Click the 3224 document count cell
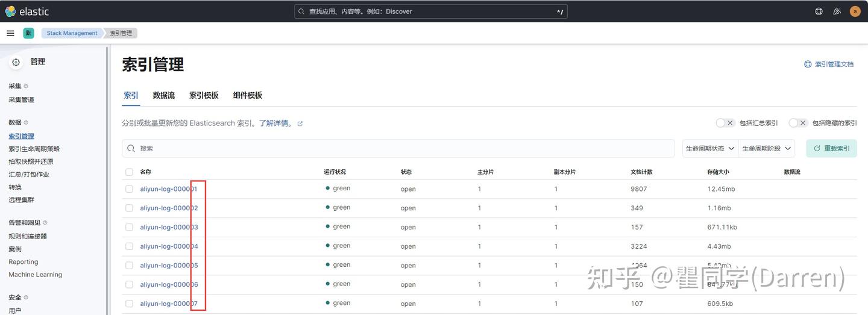The image size is (868, 315). 639,246
